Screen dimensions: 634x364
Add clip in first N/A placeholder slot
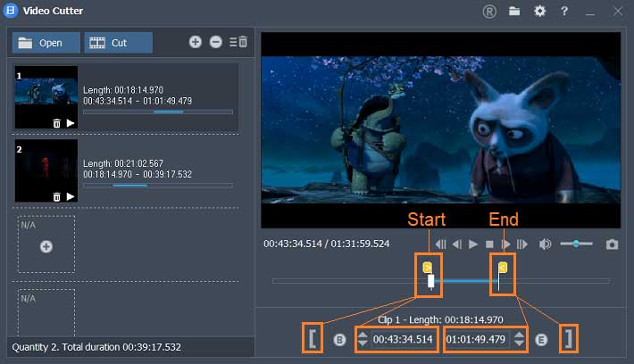pyautogui.click(x=46, y=246)
